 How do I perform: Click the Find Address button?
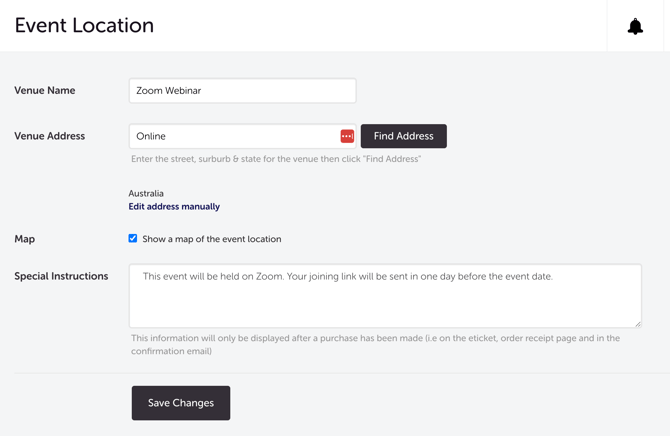click(404, 136)
